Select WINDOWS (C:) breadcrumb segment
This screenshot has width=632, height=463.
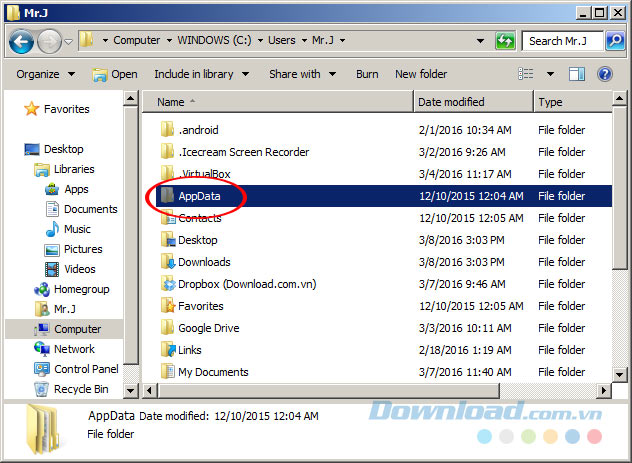click(x=214, y=40)
